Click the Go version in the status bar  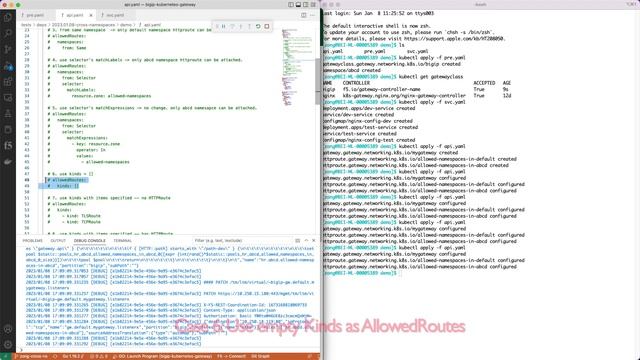pyautogui.click(x=73, y=357)
